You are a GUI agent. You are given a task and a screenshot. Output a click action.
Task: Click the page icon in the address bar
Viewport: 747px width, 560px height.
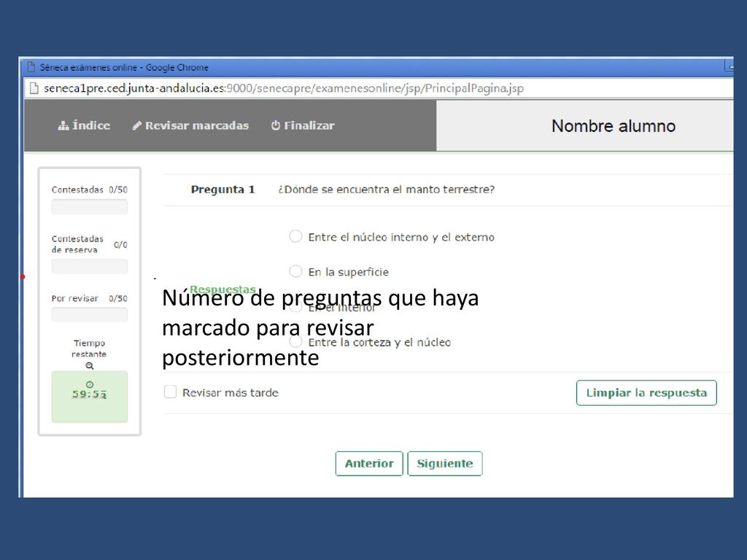pyautogui.click(x=34, y=88)
